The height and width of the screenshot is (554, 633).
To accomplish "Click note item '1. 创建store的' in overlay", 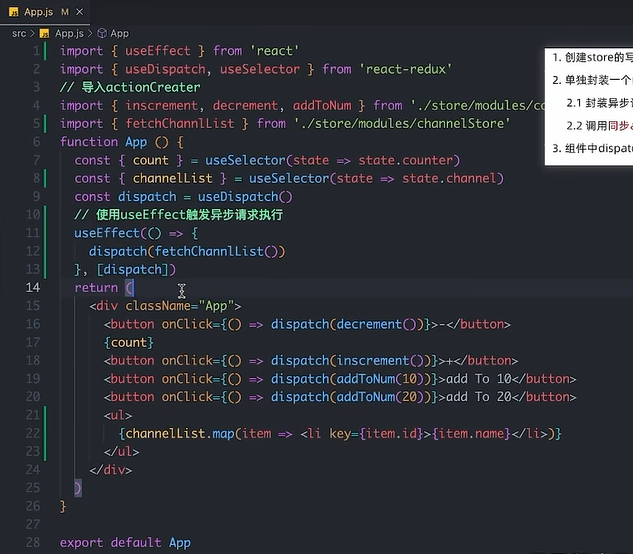I will click(x=592, y=57).
